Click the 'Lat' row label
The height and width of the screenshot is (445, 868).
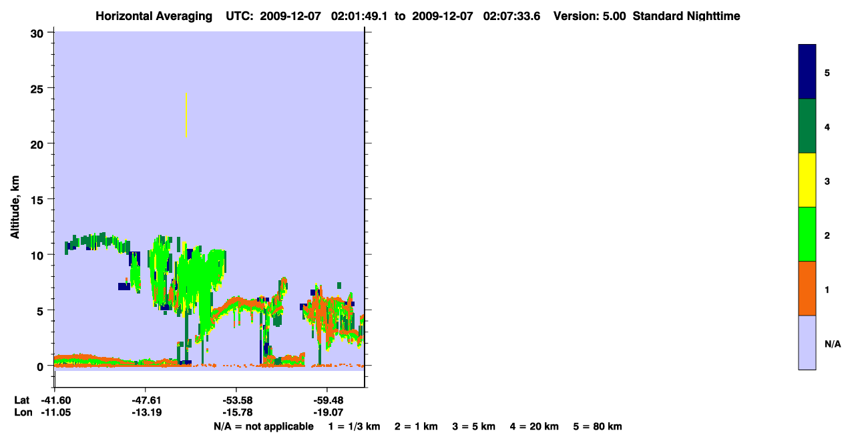pyautogui.click(x=22, y=400)
